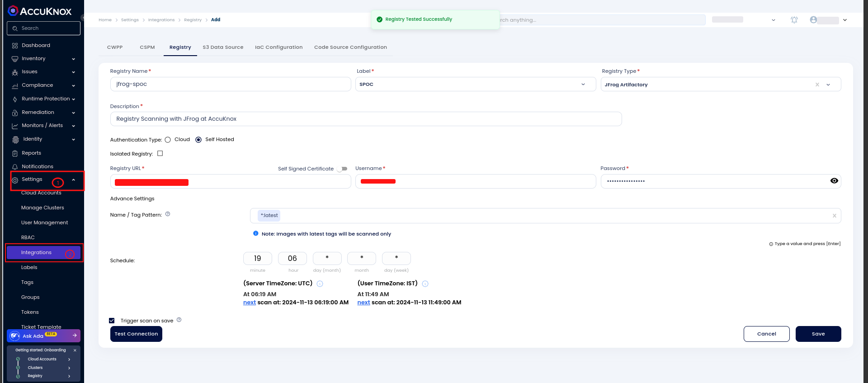Click the Monitors / Alerts graph icon
The width and height of the screenshot is (868, 383).
point(15,126)
